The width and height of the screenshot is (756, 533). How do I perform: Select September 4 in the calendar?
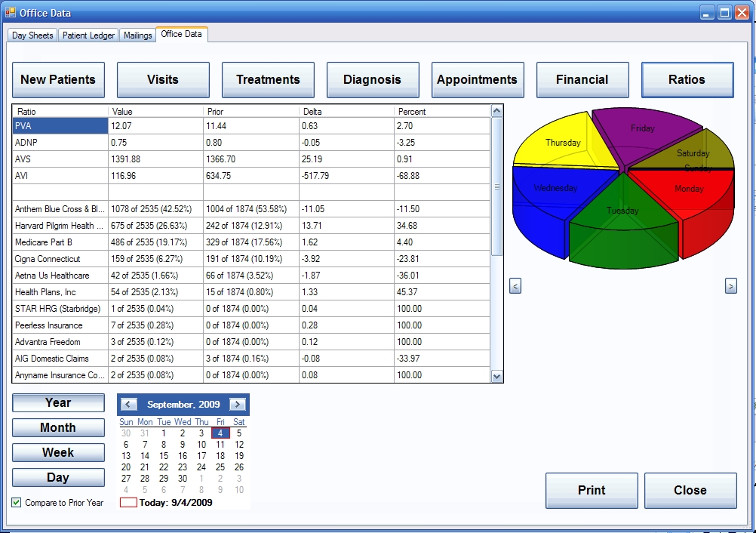coord(220,433)
